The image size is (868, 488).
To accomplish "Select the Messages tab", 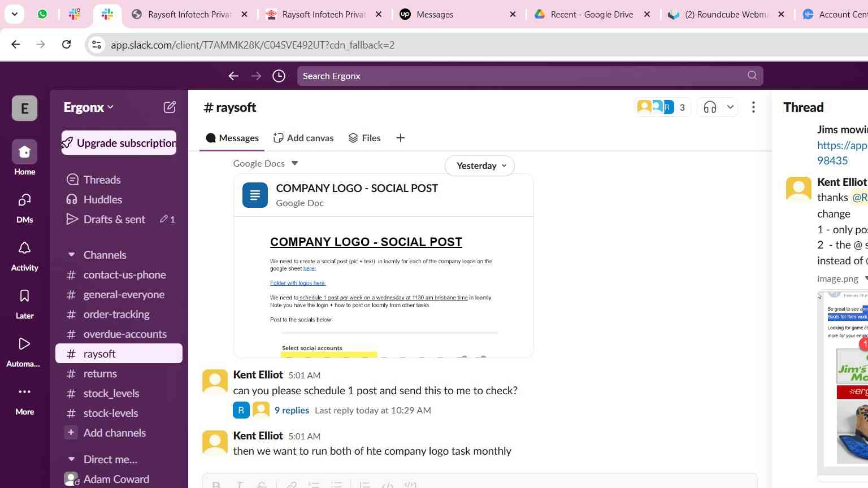I will [x=232, y=138].
